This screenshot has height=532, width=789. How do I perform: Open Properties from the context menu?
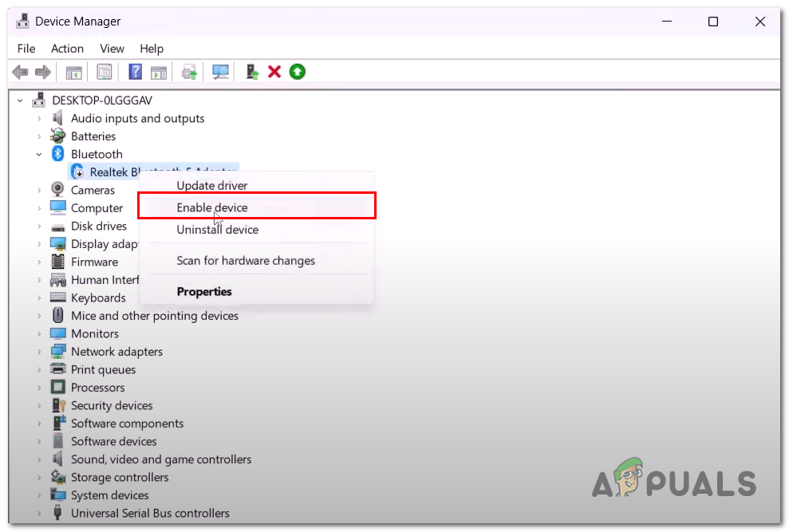pos(203,292)
